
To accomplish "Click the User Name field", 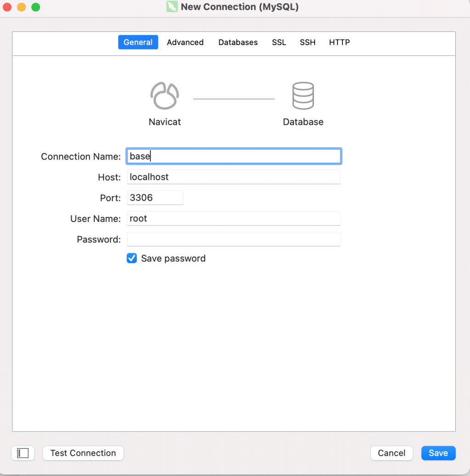I will [234, 218].
